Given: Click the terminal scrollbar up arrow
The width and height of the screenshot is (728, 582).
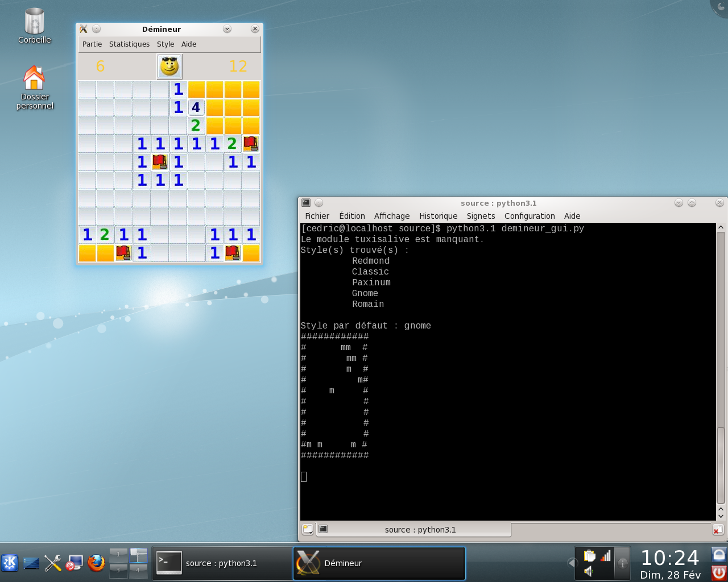Looking at the screenshot, I should tap(721, 227).
